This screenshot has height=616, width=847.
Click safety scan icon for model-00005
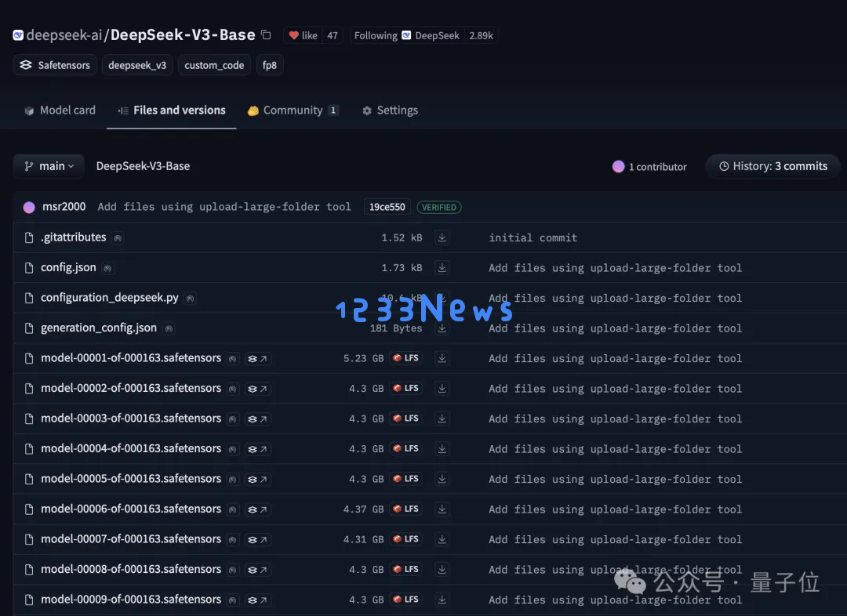pyautogui.click(x=232, y=480)
